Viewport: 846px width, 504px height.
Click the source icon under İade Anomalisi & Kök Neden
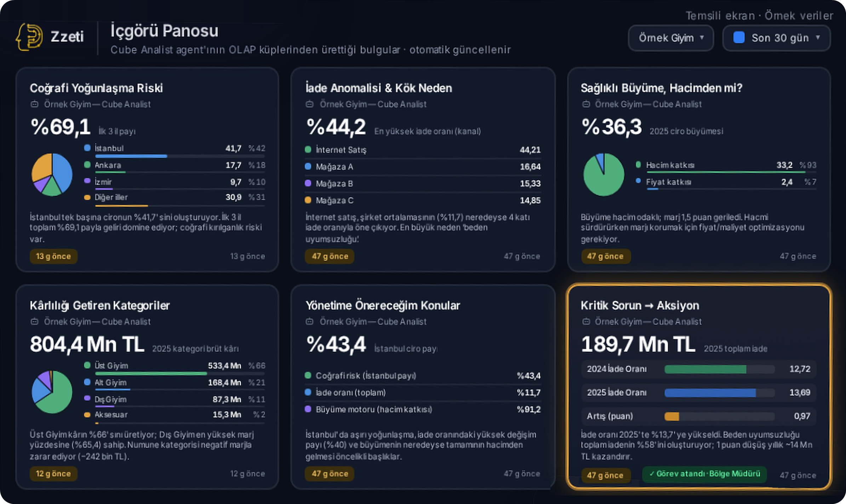[x=310, y=104]
